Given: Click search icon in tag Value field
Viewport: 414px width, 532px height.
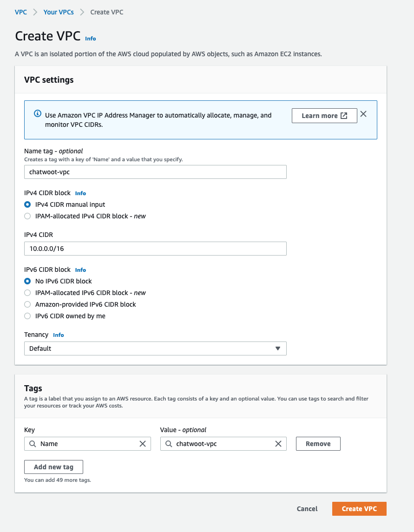Looking at the screenshot, I should pos(169,444).
